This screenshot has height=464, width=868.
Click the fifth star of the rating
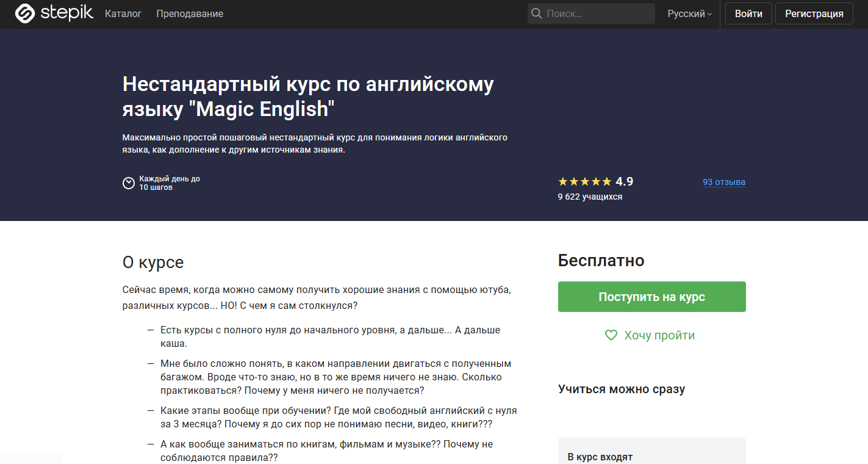tap(607, 181)
